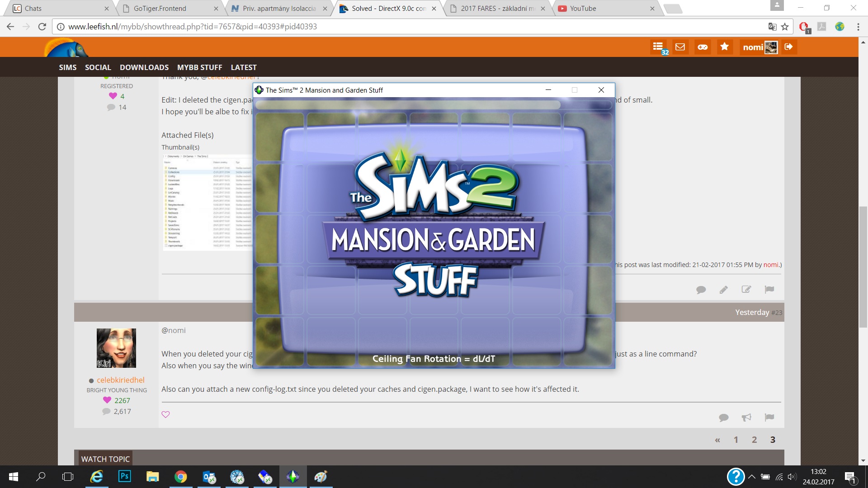This screenshot has width=868, height=488.
Task: Like celebkiriedhel's post with heart outline
Action: [x=166, y=414]
